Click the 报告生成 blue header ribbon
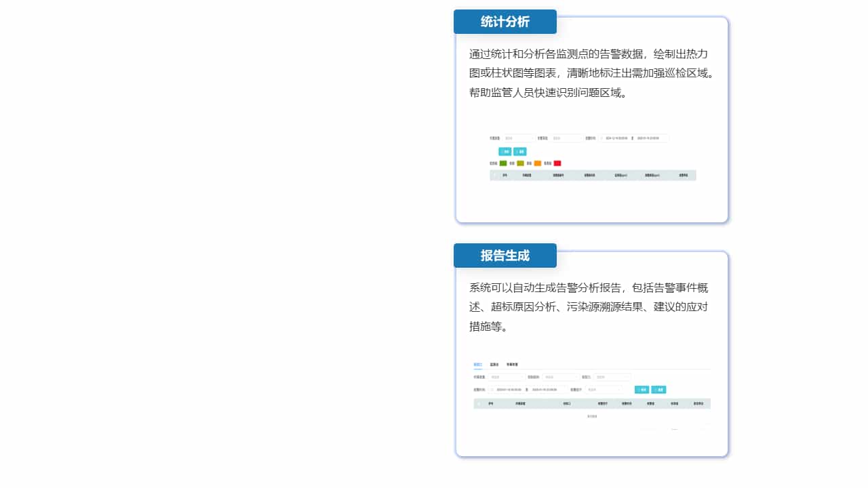 coord(505,256)
